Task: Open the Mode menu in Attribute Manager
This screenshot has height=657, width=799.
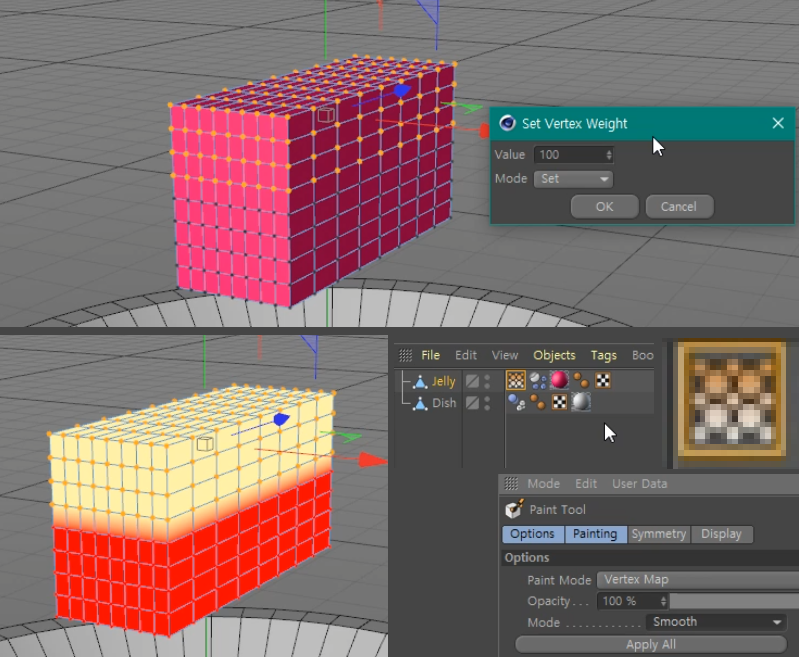Action: coord(543,484)
